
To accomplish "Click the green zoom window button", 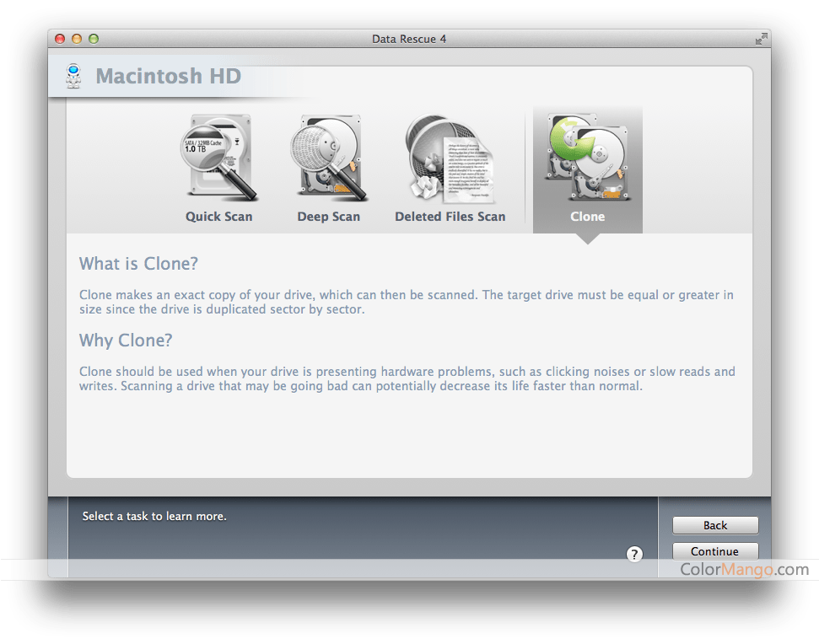I will point(94,39).
